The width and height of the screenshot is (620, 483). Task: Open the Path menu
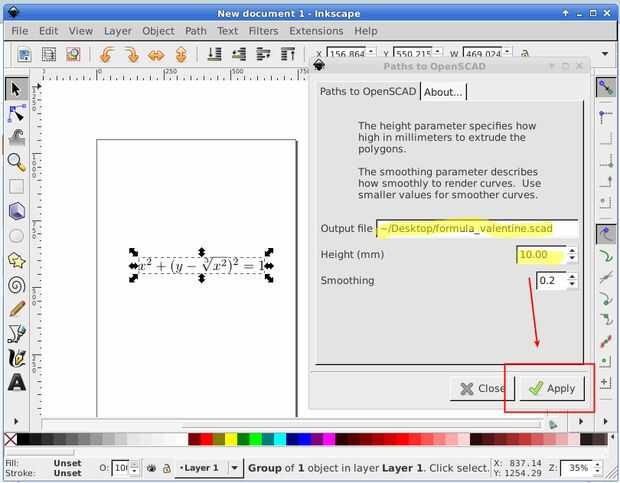coord(196,31)
